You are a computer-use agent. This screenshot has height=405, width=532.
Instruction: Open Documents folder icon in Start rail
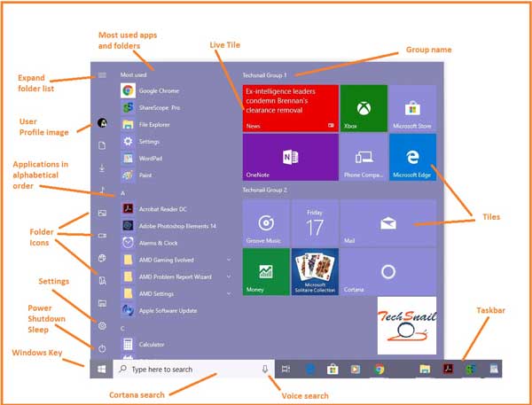coord(102,145)
